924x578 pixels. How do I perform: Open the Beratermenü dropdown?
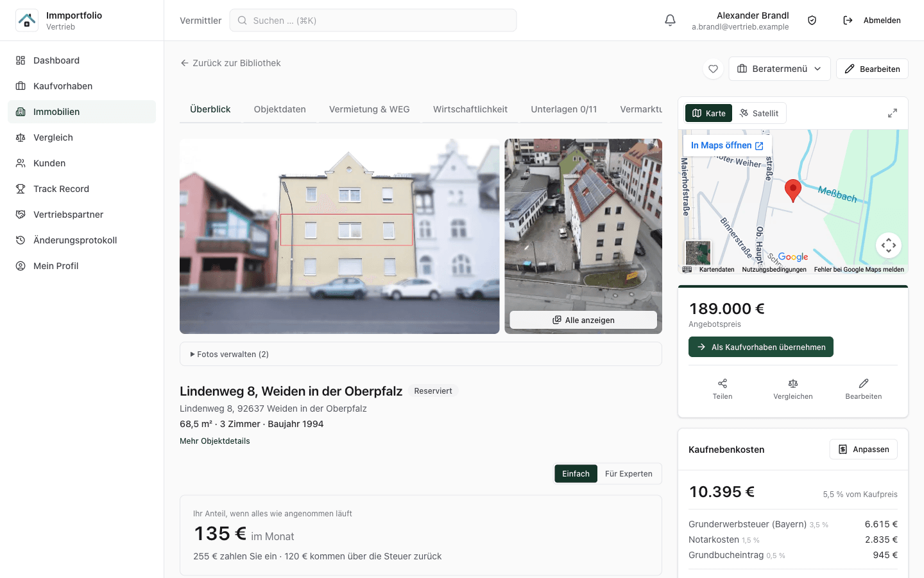coord(780,69)
